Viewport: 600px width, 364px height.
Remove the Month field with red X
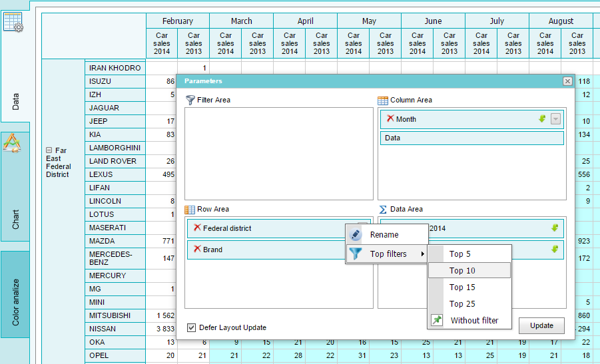390,118
